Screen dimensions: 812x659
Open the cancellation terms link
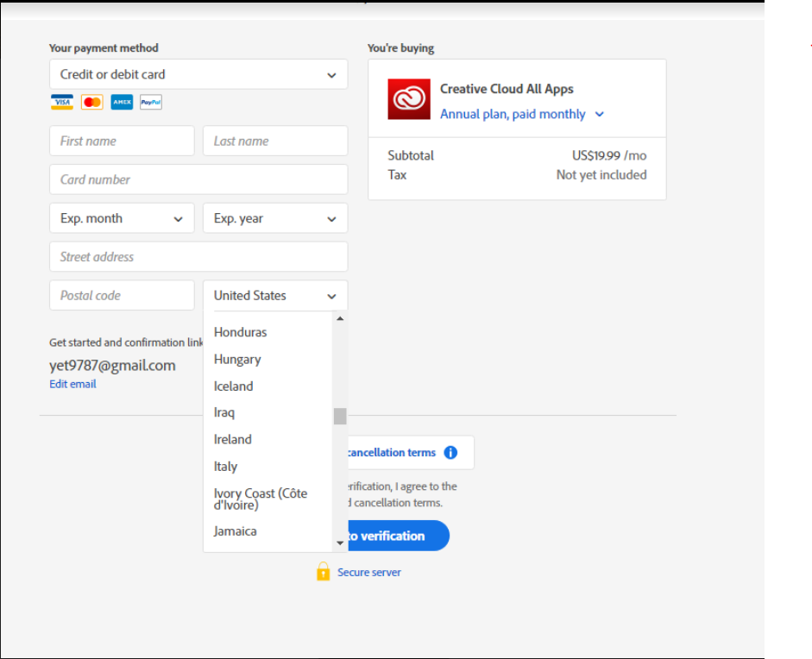[x=392, y=453]
